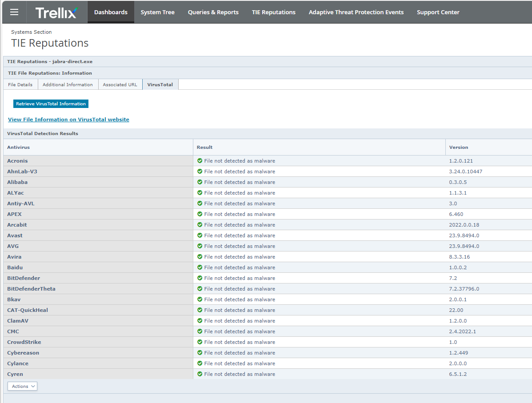Switch to Additional Information tab
Screen dimensions: 532x403
(68, 84)
